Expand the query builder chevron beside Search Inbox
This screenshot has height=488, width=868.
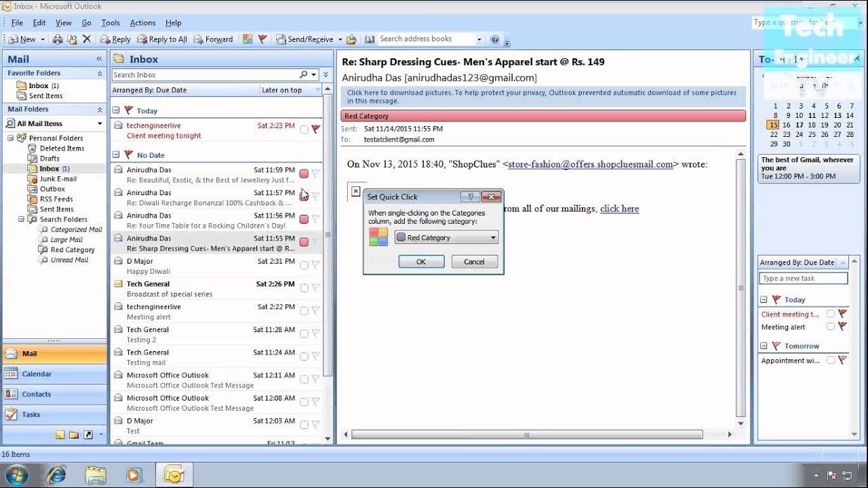pos(325,75)
